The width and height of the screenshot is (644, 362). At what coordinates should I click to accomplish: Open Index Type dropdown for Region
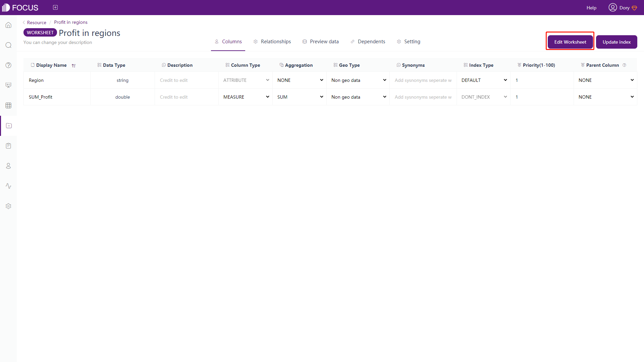(484, 80)
